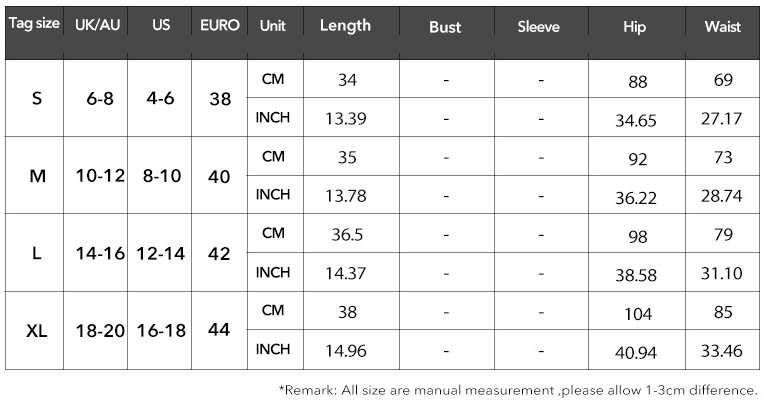Screen dimensions: 774x404
Task: Click the hip value "104" cm
Action: coord(637,314)
